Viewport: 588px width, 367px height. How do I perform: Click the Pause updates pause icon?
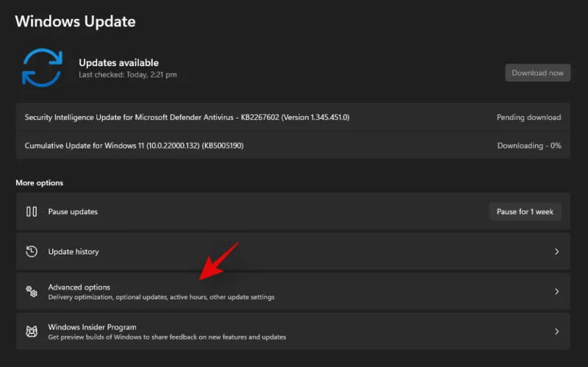click(x=32, y=212)
